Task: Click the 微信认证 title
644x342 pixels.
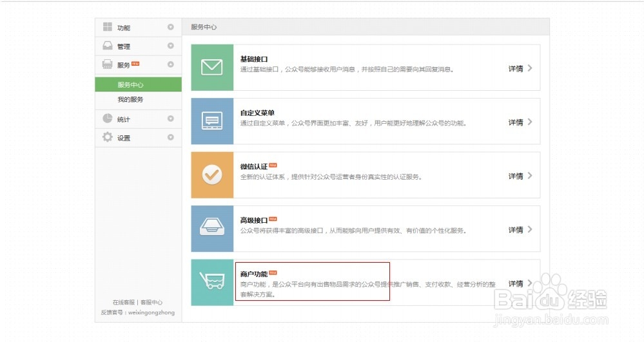Action: 254,167
